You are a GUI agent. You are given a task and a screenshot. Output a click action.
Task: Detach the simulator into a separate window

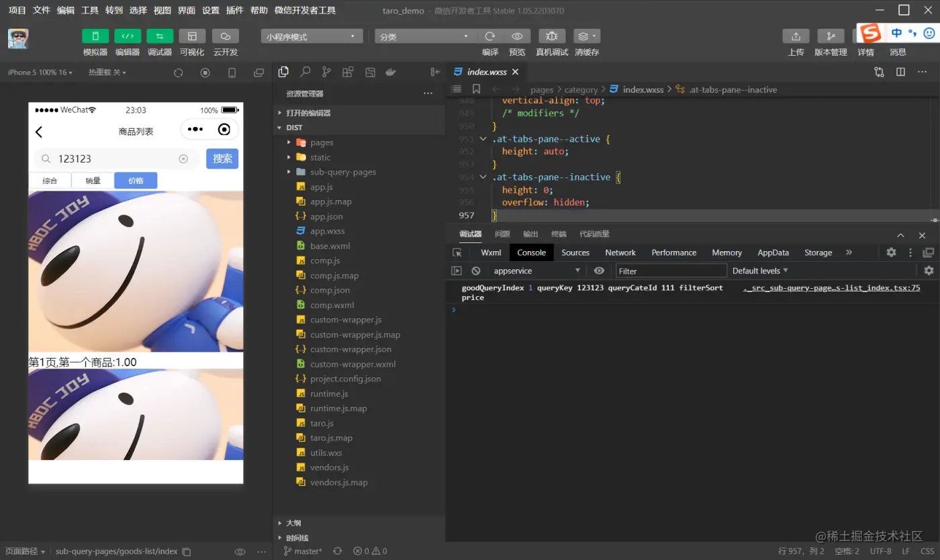point(258,73)
